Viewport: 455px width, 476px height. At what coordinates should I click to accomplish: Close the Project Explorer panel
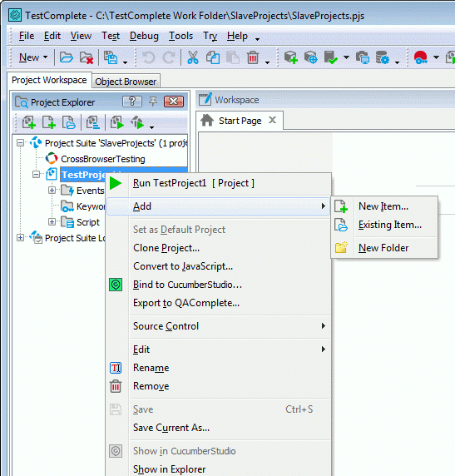[x=174, y=102]
